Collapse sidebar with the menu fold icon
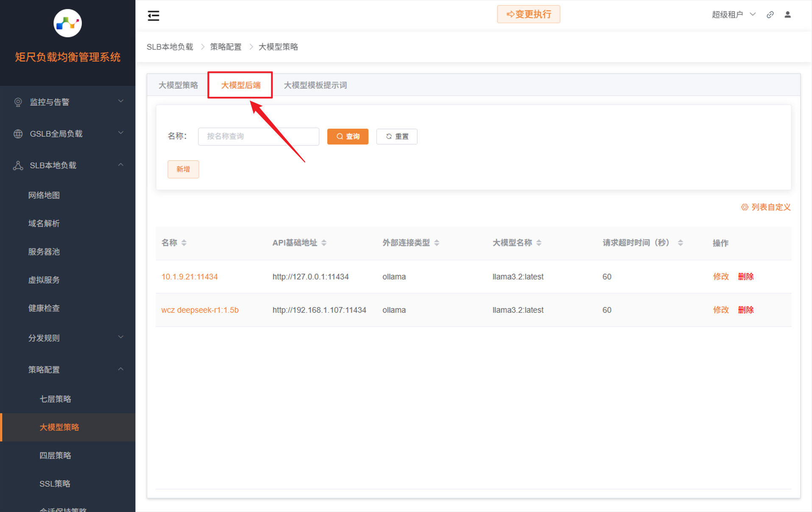The width and height of the screenshot is (812, 512). pyautogui.click(x=153, y=16)
